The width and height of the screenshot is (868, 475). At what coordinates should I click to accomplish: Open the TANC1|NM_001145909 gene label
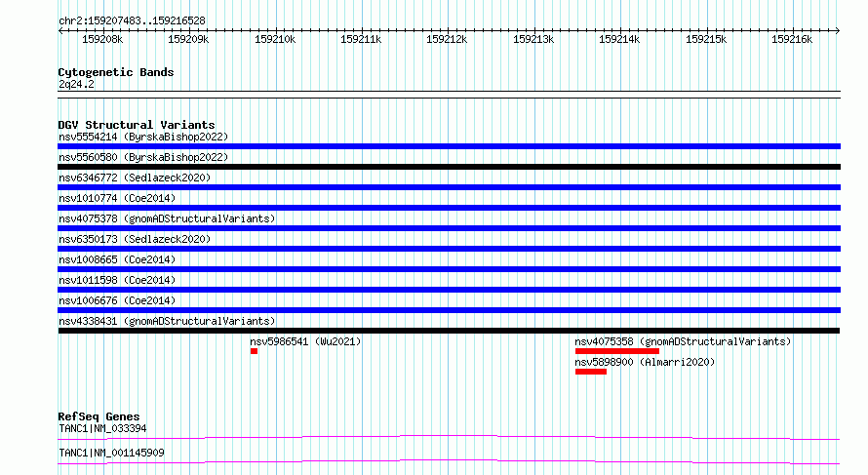coord(111,453)
